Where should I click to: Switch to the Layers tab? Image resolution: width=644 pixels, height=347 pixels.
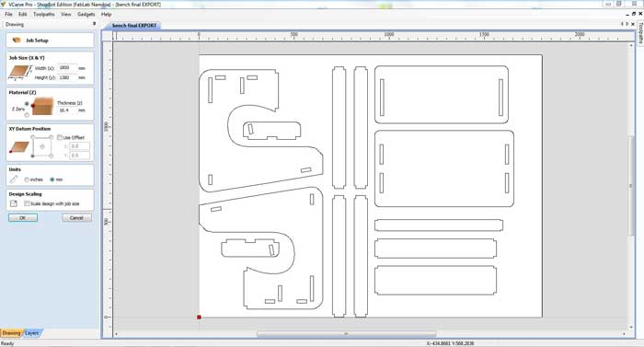pos(32,333)
